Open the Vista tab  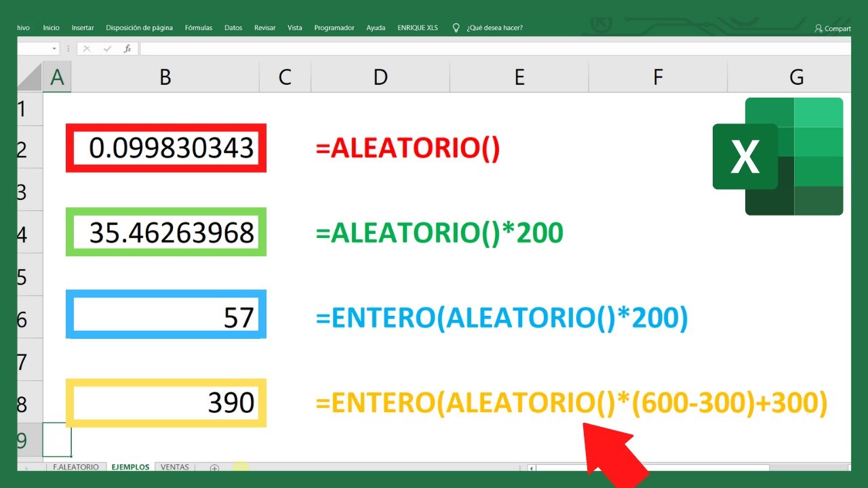295,28
